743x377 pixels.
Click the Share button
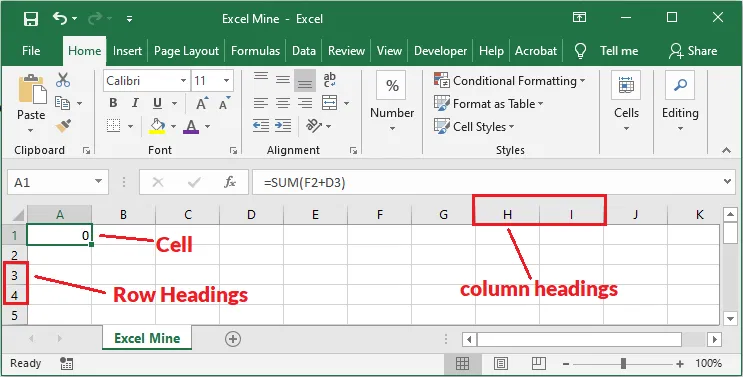tap(693, 51)
